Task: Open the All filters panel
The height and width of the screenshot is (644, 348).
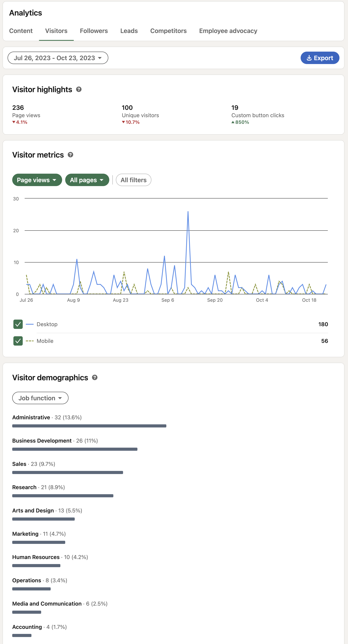Action: [x=133, y=180]
